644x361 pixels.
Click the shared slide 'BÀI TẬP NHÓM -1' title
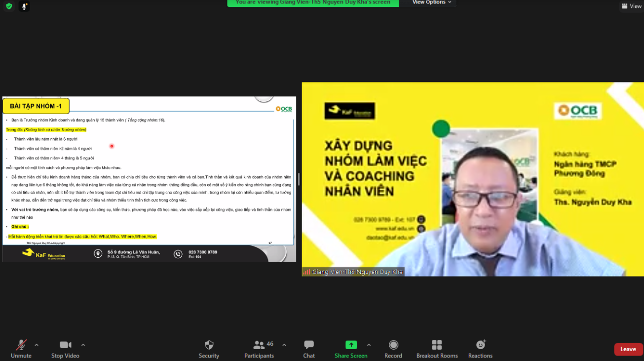click(x=36, y=106)
